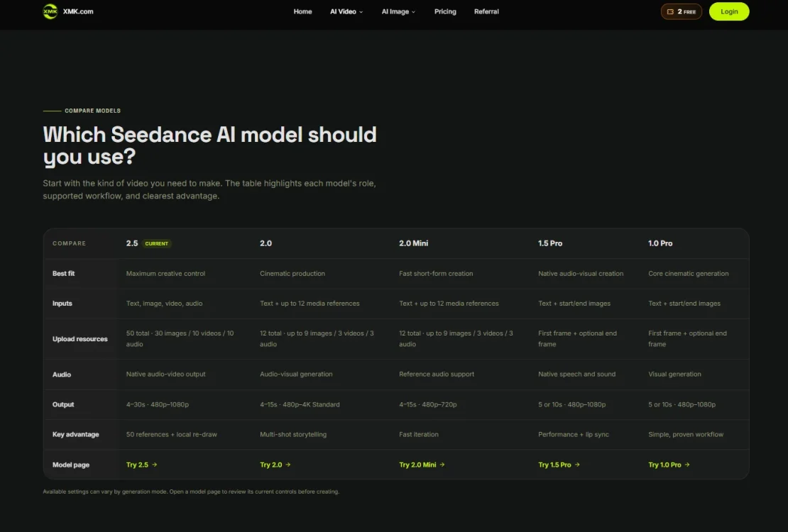Click the 'Audio-visual generation' cell
Image resolution: width=788 pixels, height=532 pixels.
click(x=296, y=375)
